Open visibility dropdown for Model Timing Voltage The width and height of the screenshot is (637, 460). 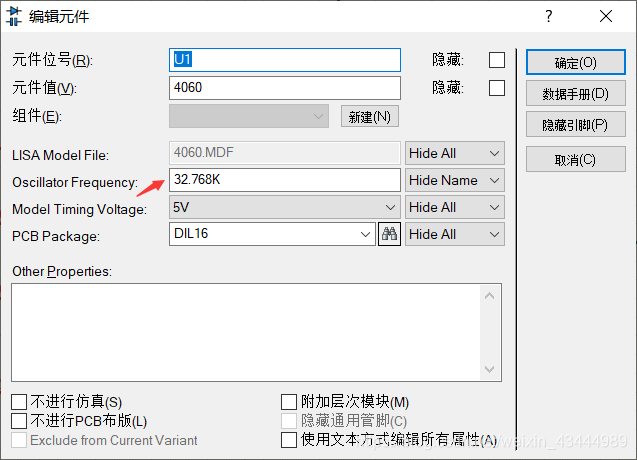click(455, 207)
